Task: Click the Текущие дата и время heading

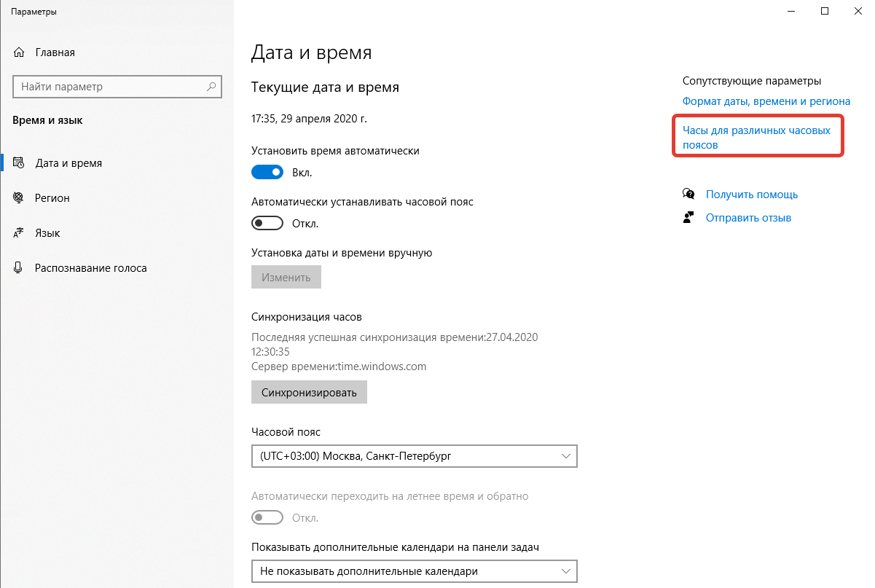Action: 325,87
